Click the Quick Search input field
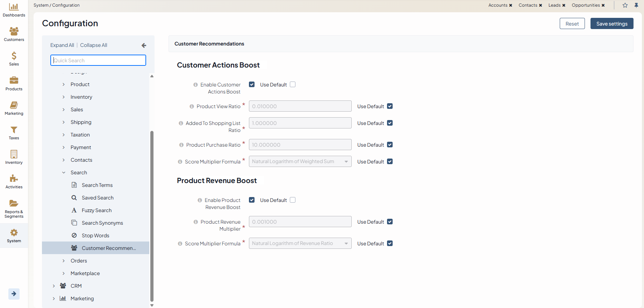644x308 pixels. 98,60
